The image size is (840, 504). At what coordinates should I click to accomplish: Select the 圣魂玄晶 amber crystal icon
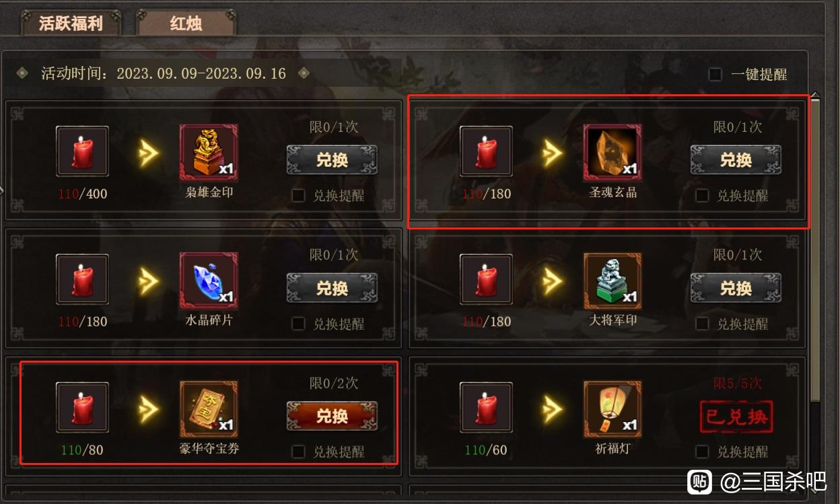coord(612,153)
